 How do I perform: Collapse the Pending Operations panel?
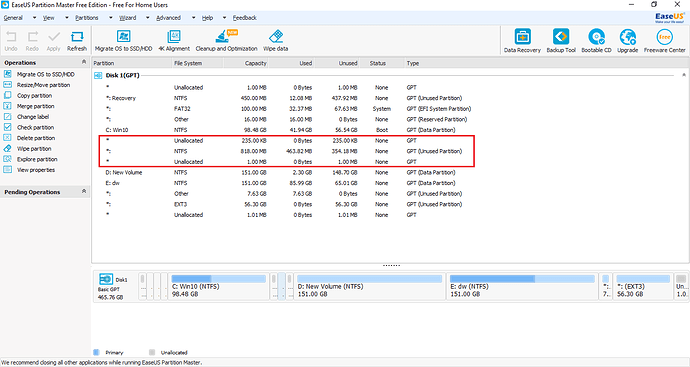click(84, 191)
